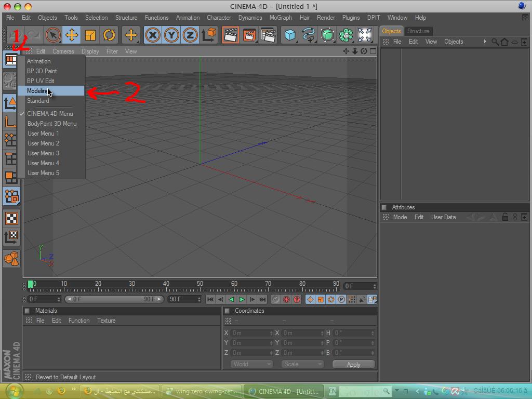Open the array modeling objects icon
This screenshot has width=532, height=399.
coord(346,35)
